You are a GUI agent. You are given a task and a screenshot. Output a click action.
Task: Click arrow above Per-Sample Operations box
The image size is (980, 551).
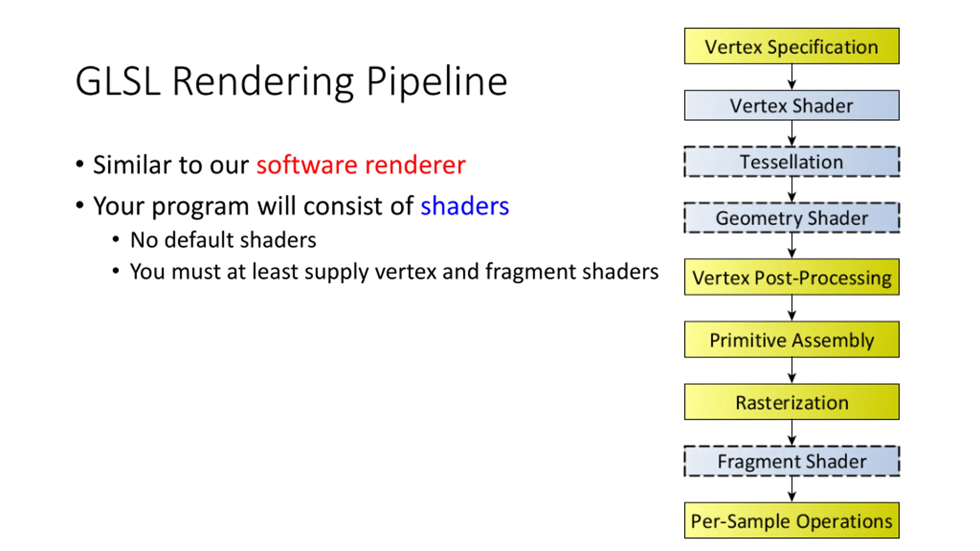[x=792, y=489]
